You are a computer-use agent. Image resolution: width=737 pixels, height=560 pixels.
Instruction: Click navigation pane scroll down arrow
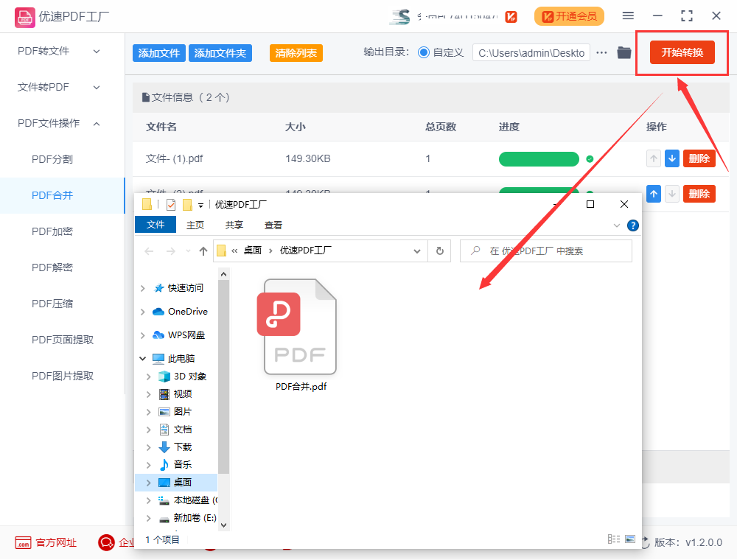(224, 525)
